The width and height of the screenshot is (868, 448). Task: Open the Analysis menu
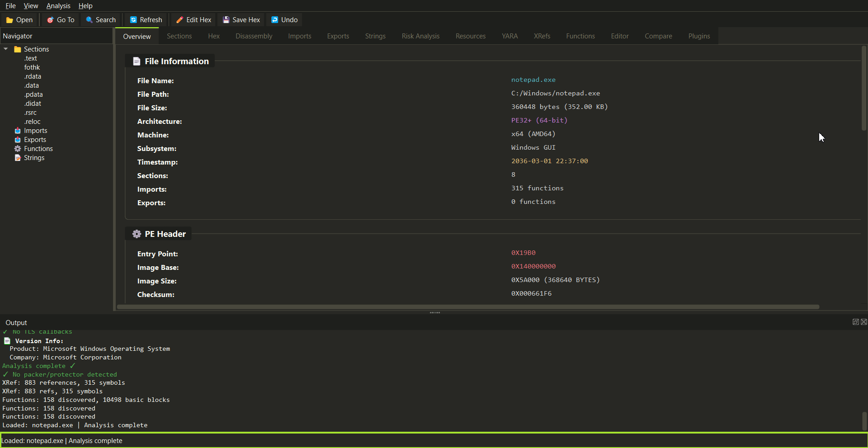[58, 6]
